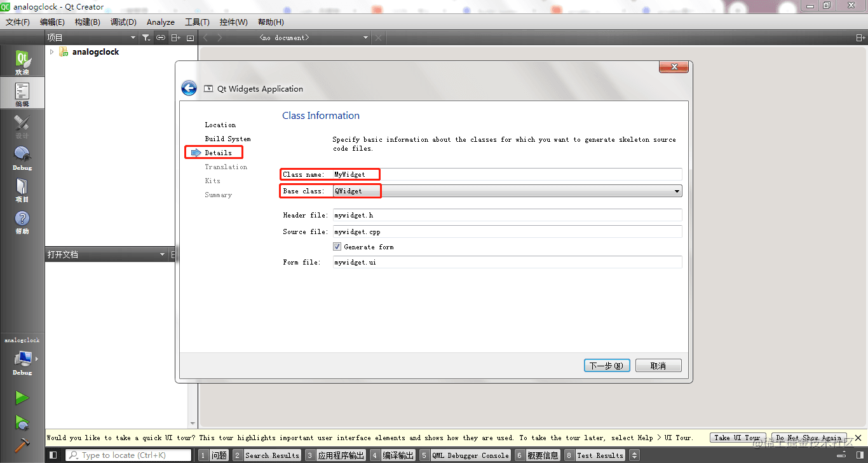Open the Welcome mode (欢迎)
This screenshot has height=463, width=868.
click(22, 62)
